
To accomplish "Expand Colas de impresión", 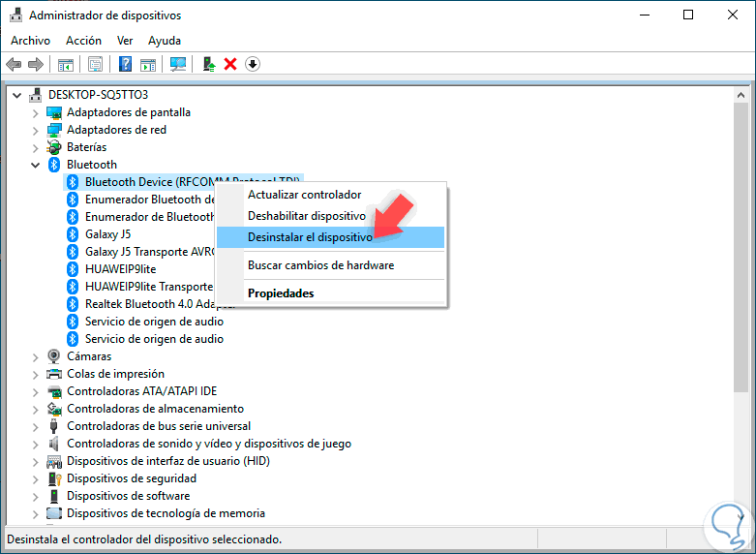I will (35, 375).
